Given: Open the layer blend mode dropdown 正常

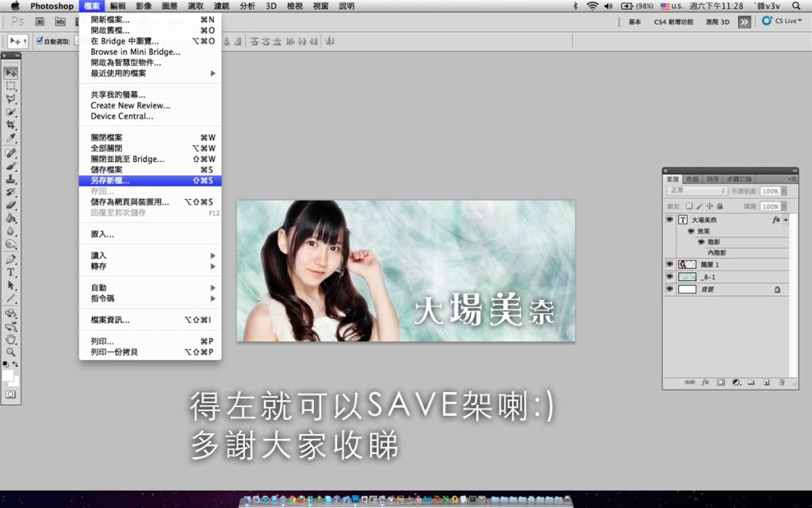Looking at the screenshot, I should coord(696,191).
